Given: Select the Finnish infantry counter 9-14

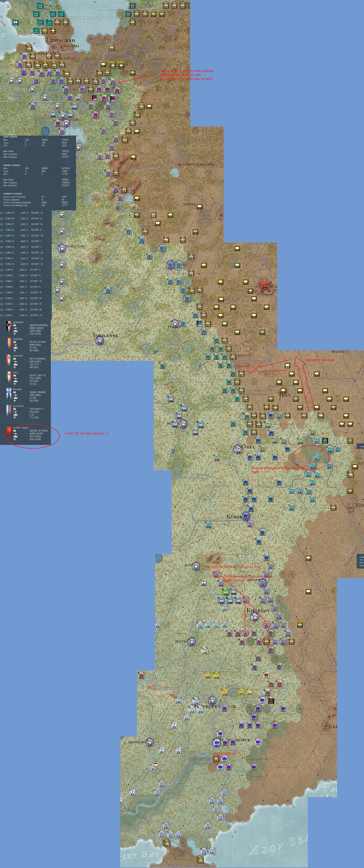Looking at the screenshot, I should pos(61,14).
